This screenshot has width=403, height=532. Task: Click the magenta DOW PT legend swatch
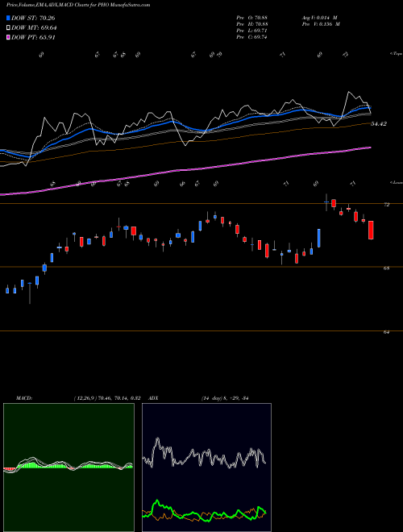pos(9,37)
